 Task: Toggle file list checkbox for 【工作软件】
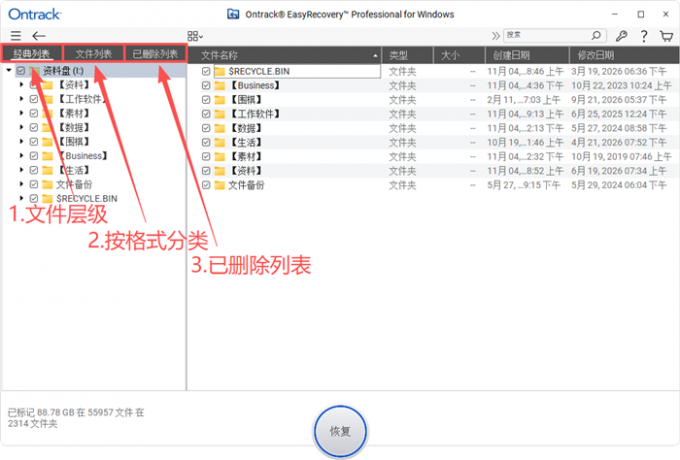pos(206,114)
